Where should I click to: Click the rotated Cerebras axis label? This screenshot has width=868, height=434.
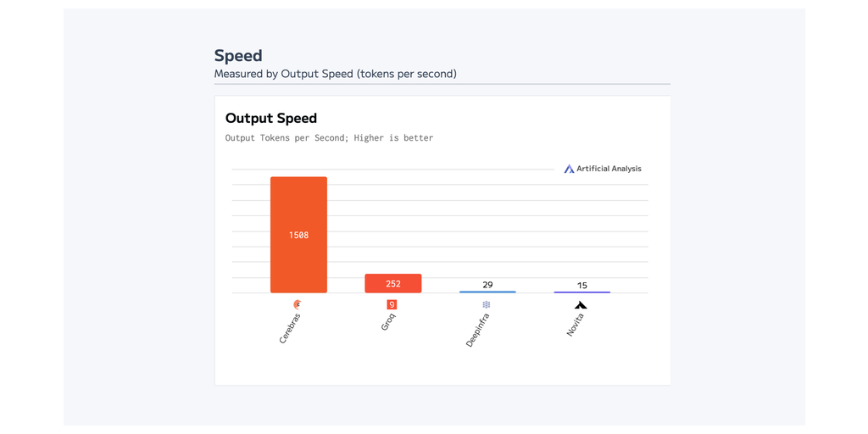[290, 328]
